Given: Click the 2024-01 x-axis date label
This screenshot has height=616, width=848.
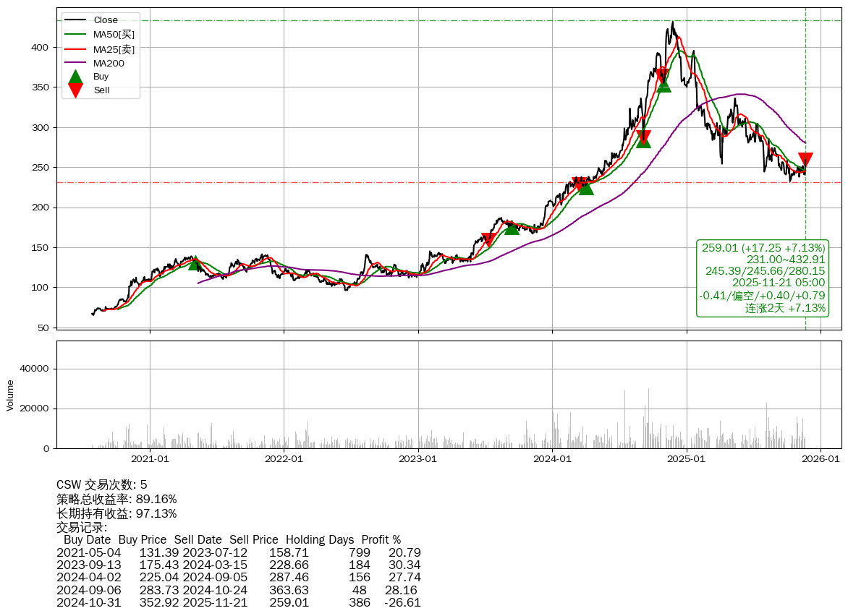Looking at the screenshot, I should (x=552, y=458).
